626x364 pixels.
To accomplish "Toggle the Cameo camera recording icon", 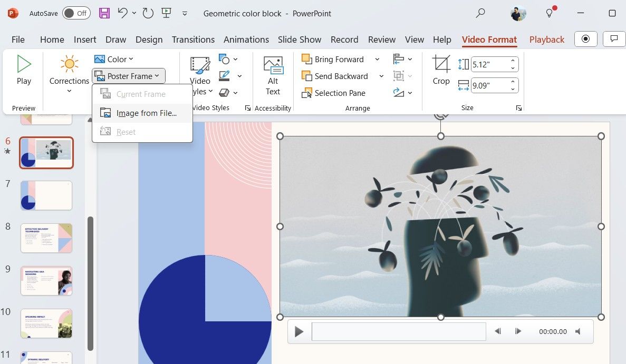I will click(x=585, y=39).
